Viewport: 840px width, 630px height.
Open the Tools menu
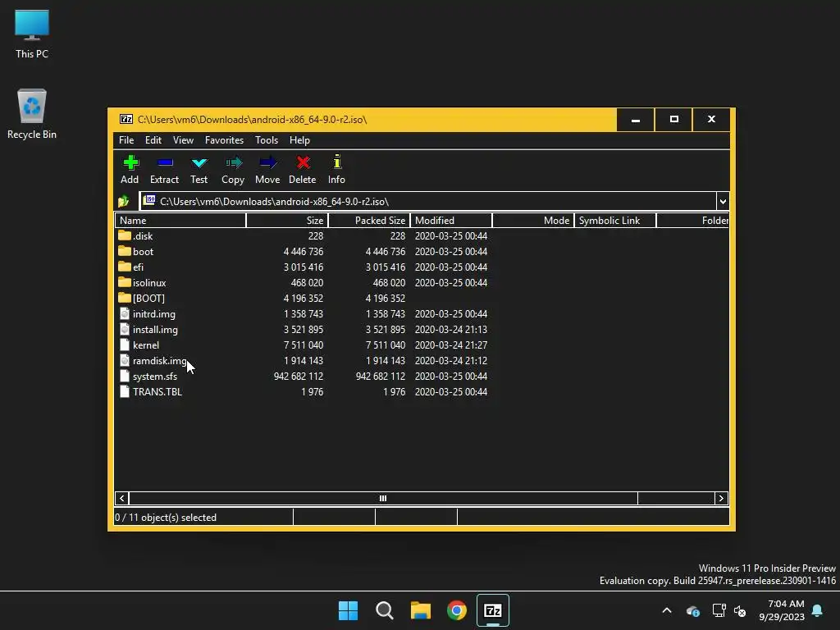click(x=267, y=139)
